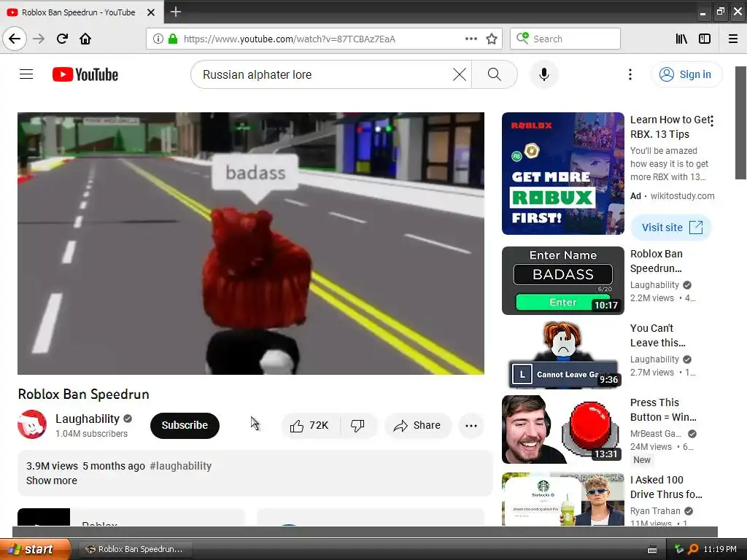Bookmark this page with the star icon
747x560 pixels.
492,39
